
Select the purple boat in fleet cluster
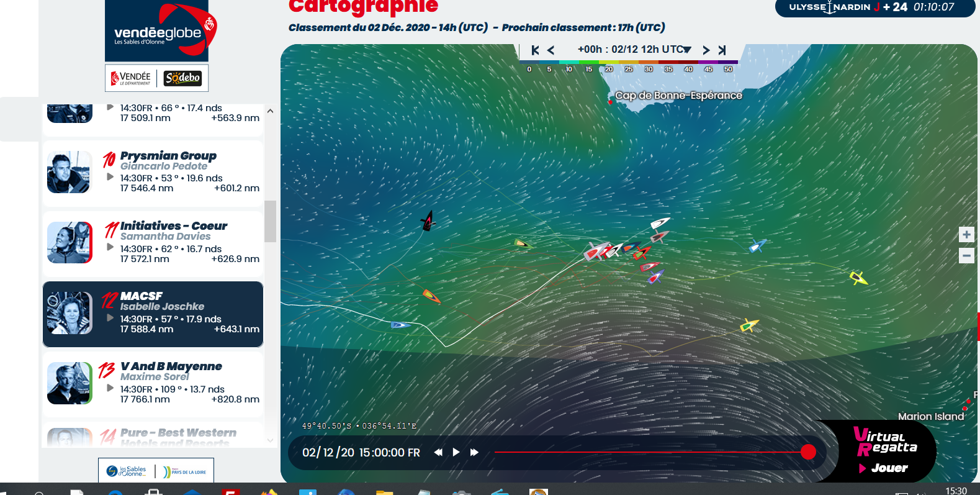pyautogui.click(x=655, y=278)
